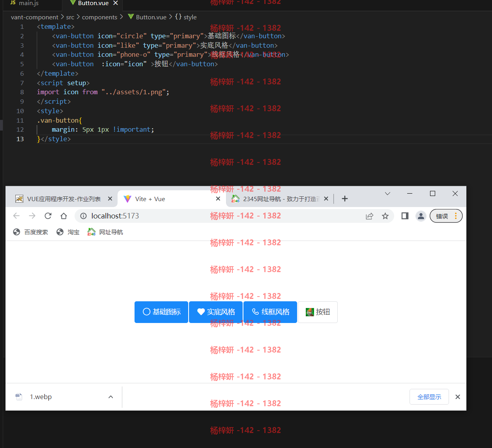Click the 实底风格 button
The height and width of the screenshot is (448, 492).
(216, 312)
